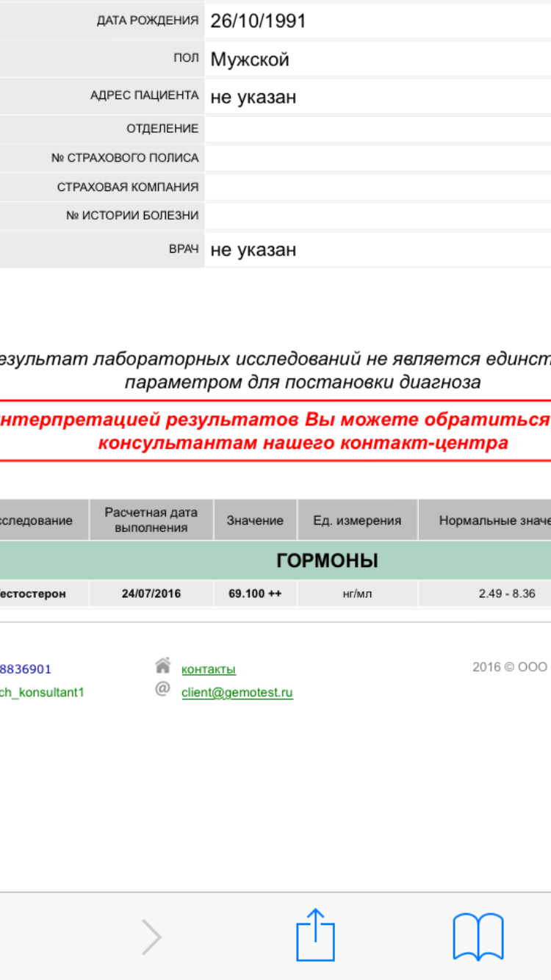Select the date of birth field 26/10/1991
551x980 pixels.
(x=377, y=21)
